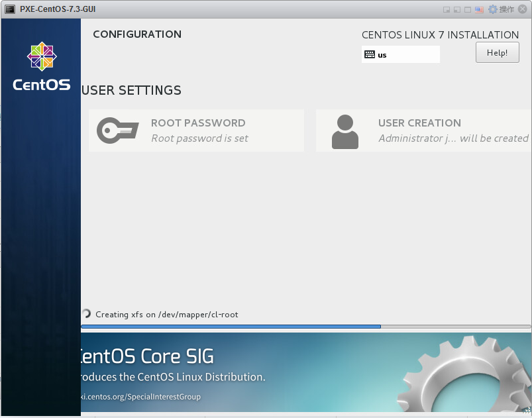The width and height of the screenshot is (532, 418).
Task: Click the keyboard layout icon
Action: tap(370, 54)
